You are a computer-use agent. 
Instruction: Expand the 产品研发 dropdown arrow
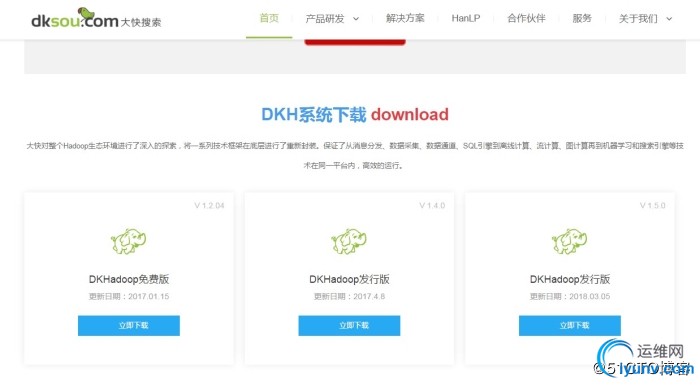[356, 19]
